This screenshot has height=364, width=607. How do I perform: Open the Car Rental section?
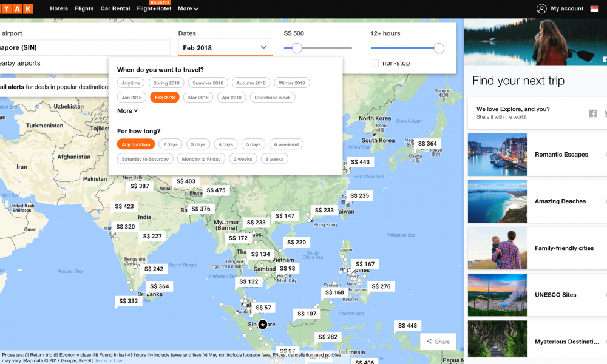pos(115,9)
